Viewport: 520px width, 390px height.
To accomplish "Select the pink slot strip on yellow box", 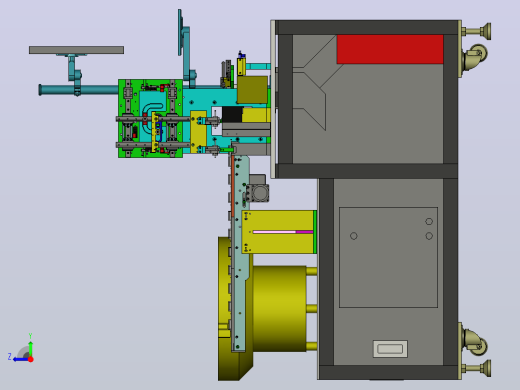I will (x=283, y=232).
